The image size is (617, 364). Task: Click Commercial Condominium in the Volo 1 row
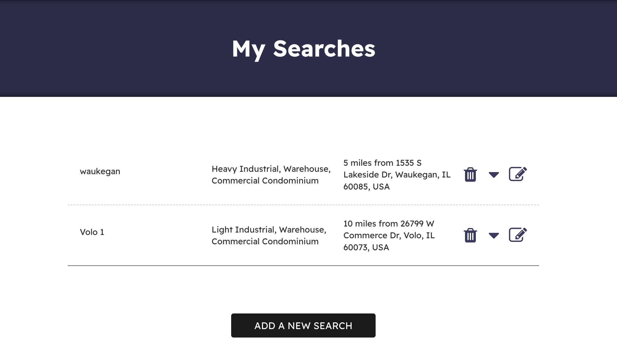265,241
